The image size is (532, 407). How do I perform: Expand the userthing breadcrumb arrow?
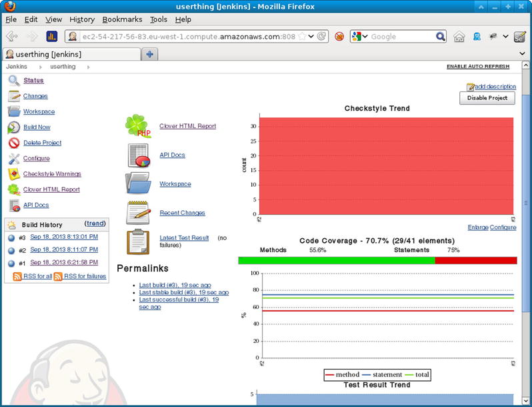tap(87, 67)
